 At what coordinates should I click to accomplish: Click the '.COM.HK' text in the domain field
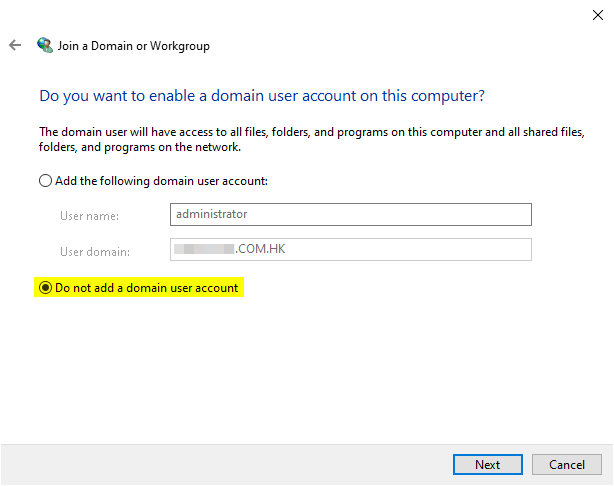click(x=259, y=249)
